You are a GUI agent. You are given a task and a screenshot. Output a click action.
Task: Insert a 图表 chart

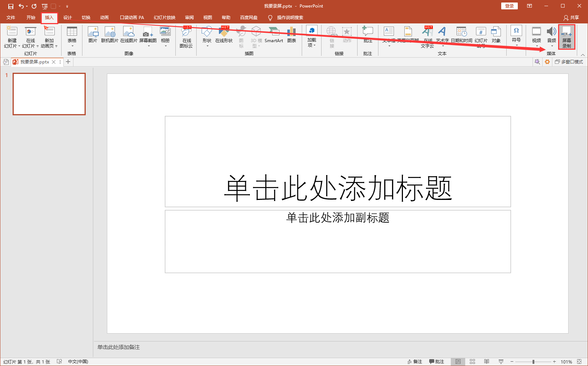(x=292, y=34)
